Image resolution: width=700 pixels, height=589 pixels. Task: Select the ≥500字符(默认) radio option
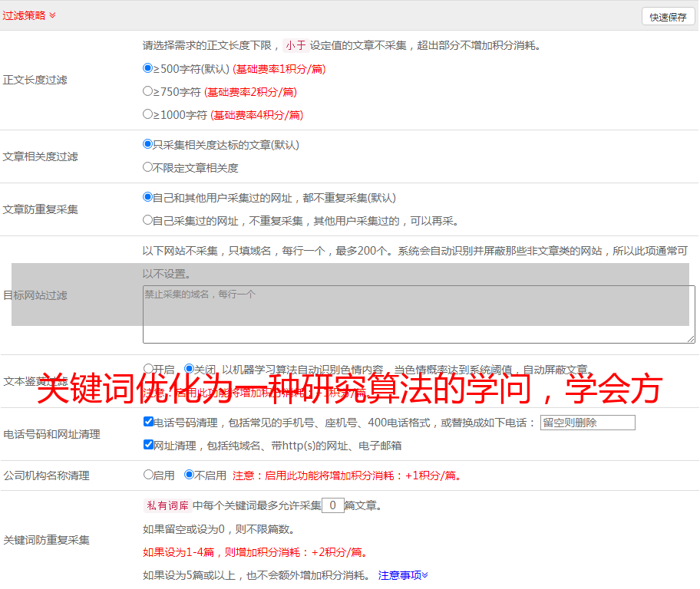click(148, 68)
